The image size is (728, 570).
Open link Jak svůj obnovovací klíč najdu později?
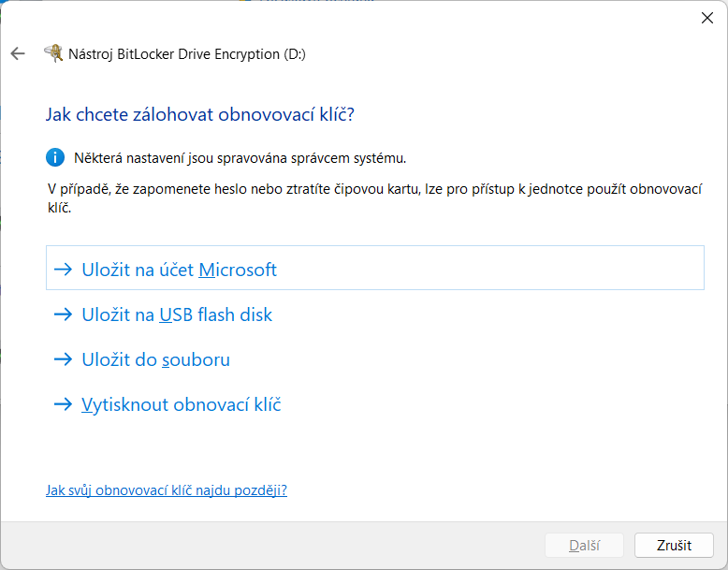(167, 490)
